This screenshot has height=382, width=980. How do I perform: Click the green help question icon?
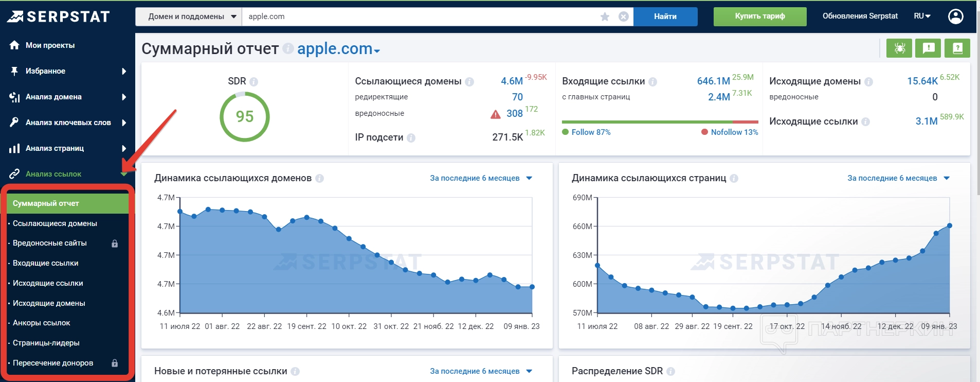click(957, 48)
